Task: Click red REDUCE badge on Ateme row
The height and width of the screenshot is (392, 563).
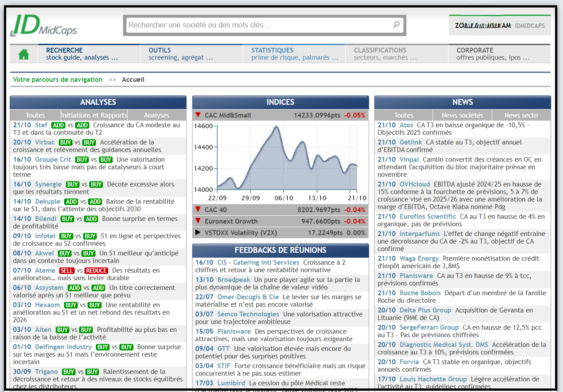Action: click(96, 270)
